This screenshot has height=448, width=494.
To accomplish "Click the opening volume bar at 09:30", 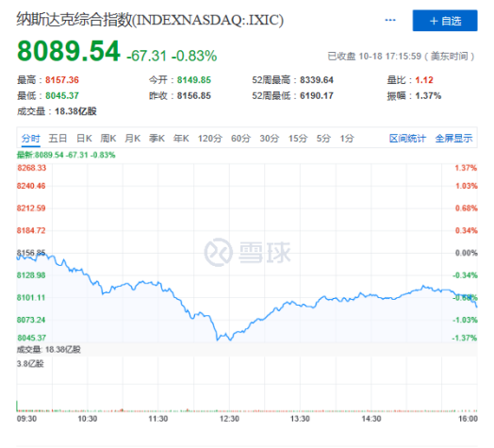I will (x=17, y=406).
